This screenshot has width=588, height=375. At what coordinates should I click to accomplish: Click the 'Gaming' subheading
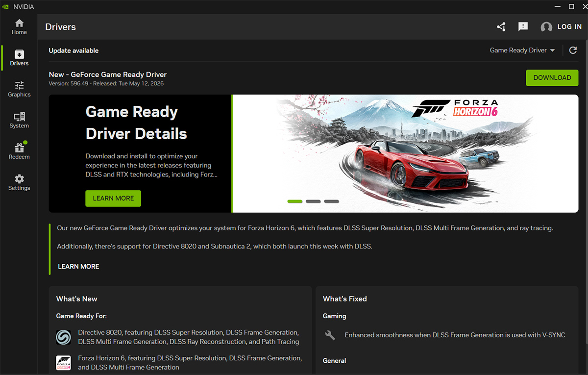pyautogui.click(x=335, y=316)
